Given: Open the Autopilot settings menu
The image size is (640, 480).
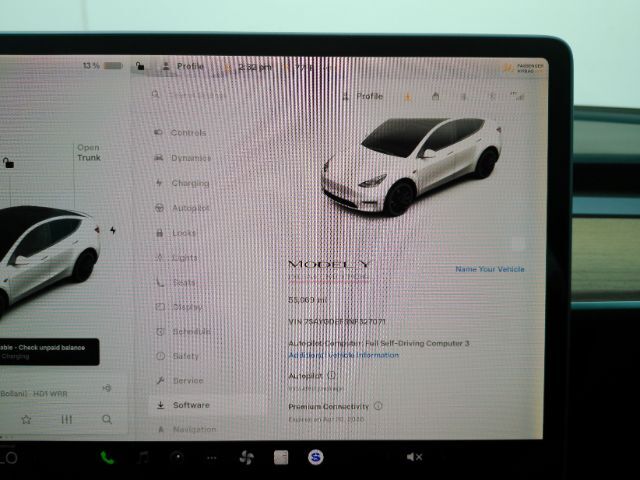Looking at the screenshot, I should [x=182, y=208].
